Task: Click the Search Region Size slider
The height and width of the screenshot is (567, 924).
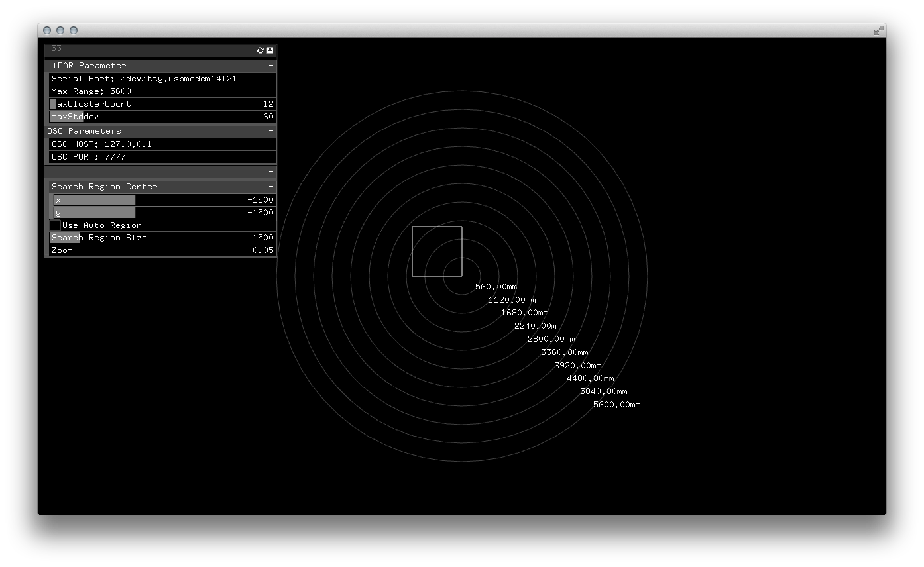Action: [x=162, y=238]
